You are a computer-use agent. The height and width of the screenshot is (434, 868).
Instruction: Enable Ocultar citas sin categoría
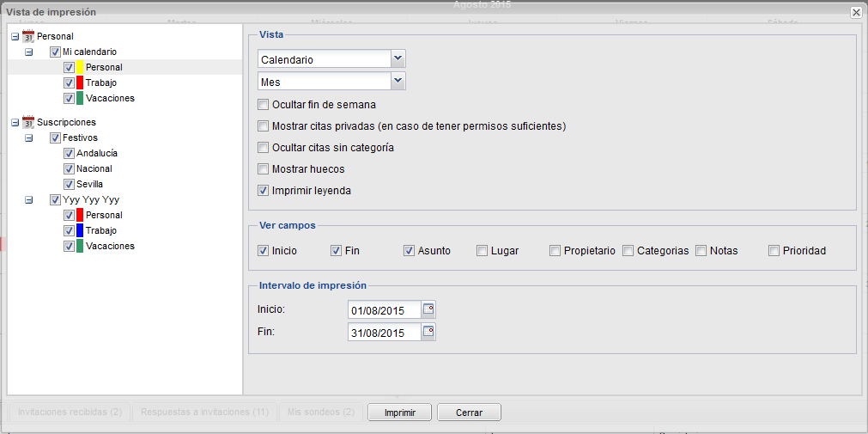click(x=263, y=148)
